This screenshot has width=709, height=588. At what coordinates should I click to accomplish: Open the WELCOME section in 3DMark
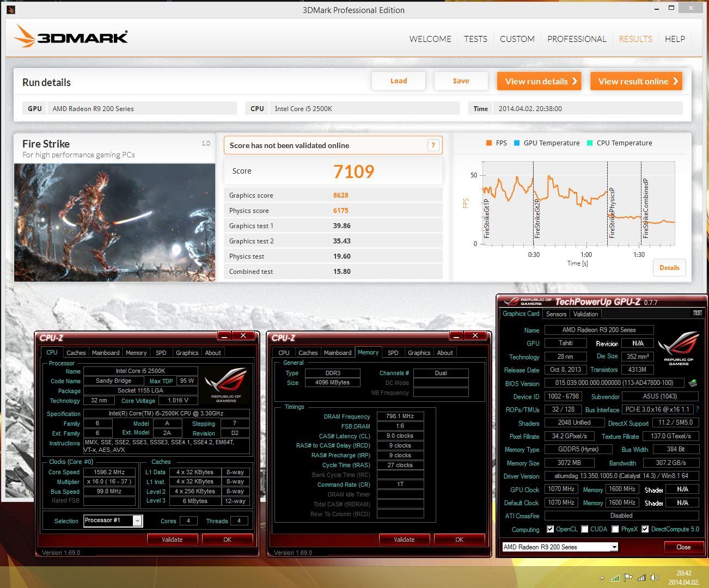[x=430, y=39]
